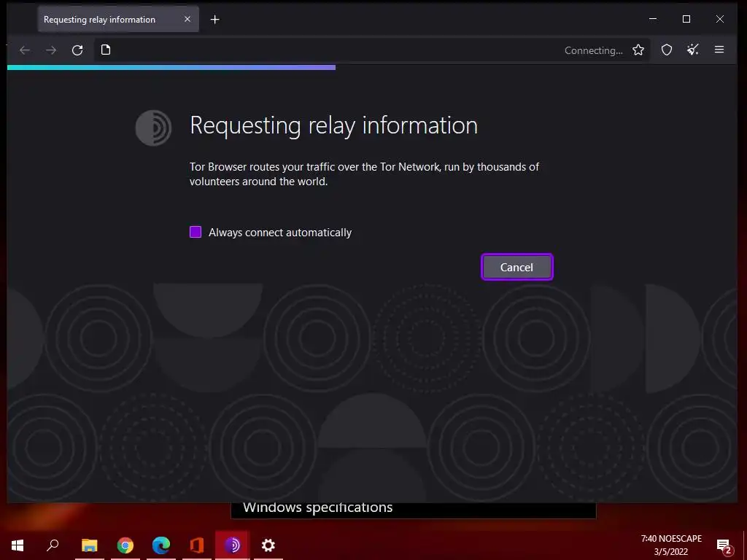The image size is (747, 560).
Task: Open the hamburger application menu
Action: [719, 50]
